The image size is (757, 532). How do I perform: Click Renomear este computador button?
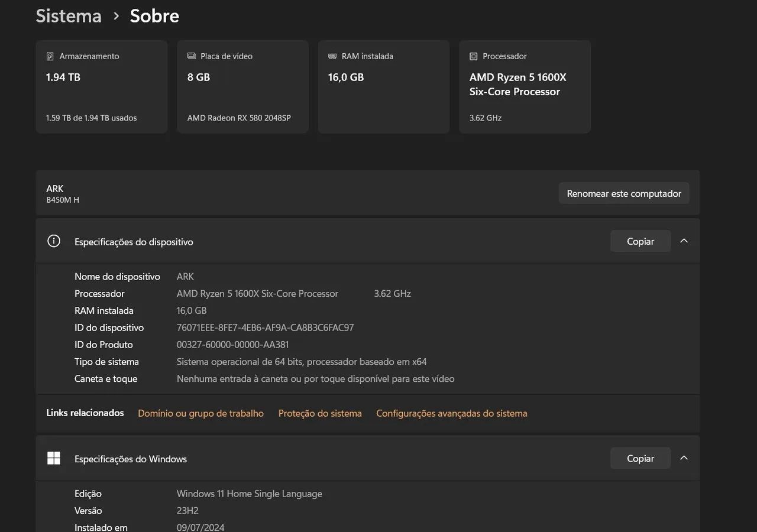click(624, 193)
